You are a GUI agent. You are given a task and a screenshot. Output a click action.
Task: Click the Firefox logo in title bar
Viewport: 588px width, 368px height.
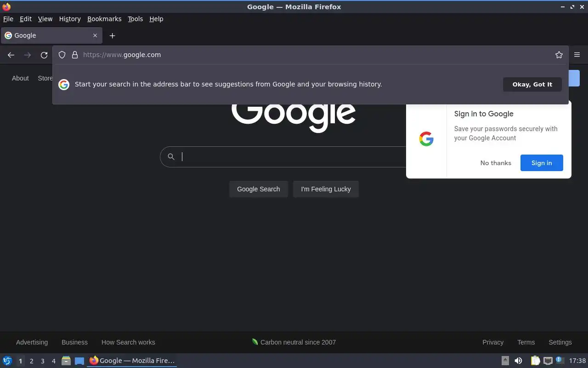[6, 6]
